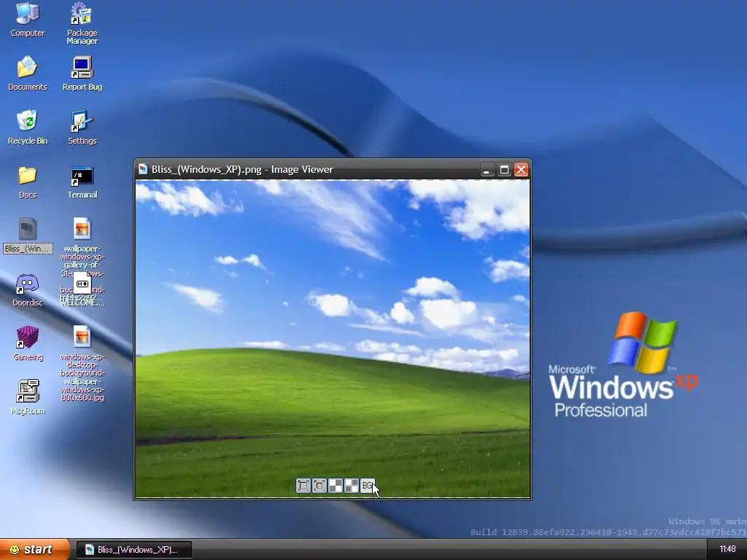Click the taskbar clock showing 11:48
This screenshot has width=747, height=560.
(x=727, y=550)
